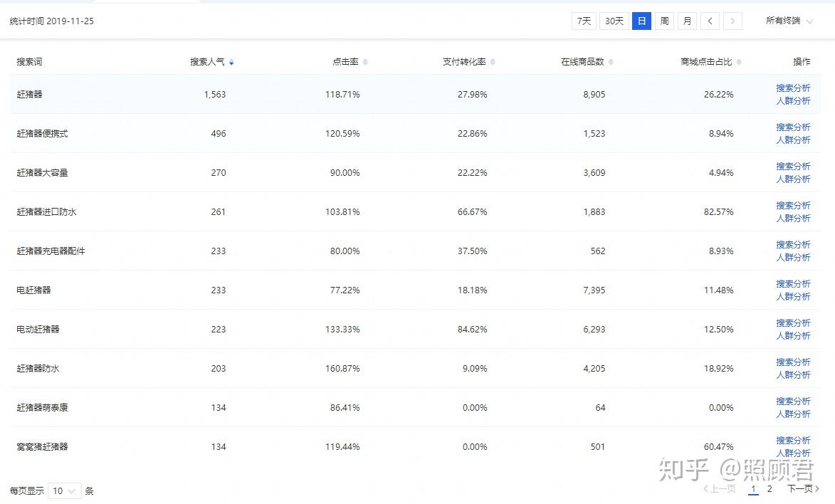Select the 电动赶猪器 search term cell
This screenshot has height=504, width=835.
coord(38,330)
